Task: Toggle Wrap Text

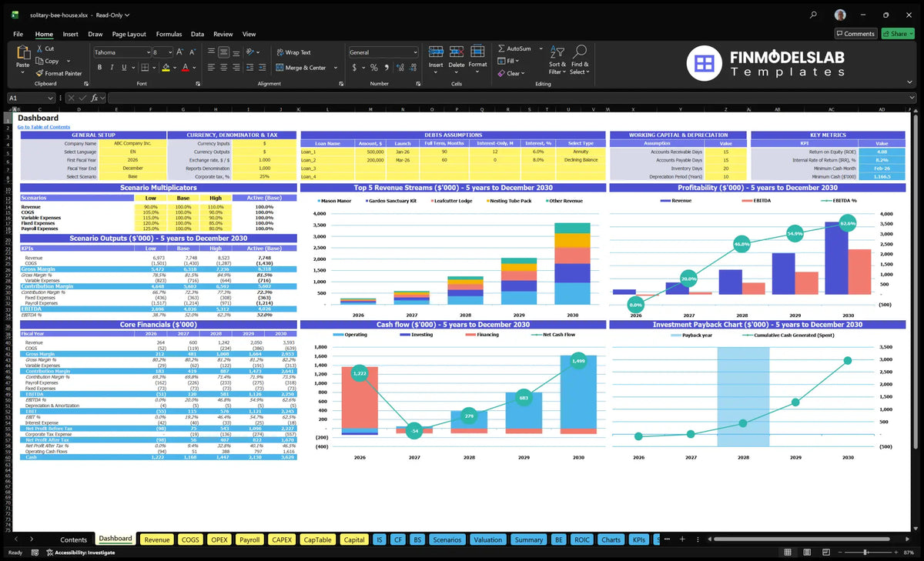Action: 293,52
